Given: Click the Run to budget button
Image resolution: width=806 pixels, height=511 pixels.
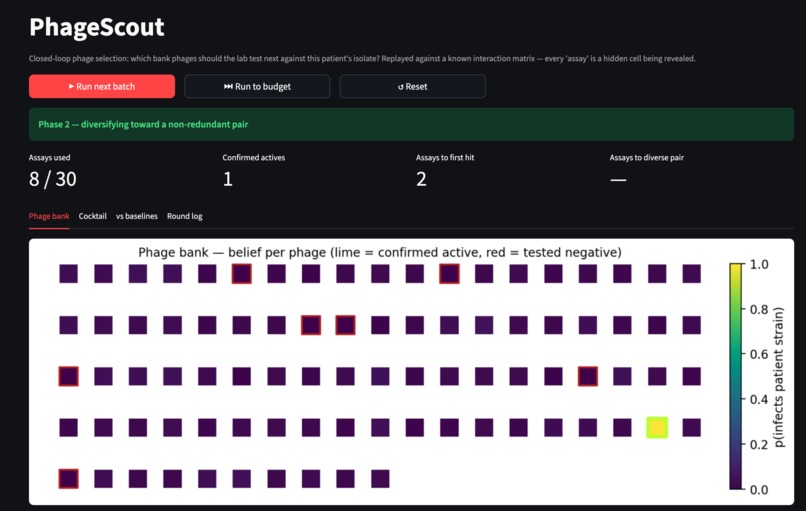Looking at the screenshot, I should click(257, 86).
